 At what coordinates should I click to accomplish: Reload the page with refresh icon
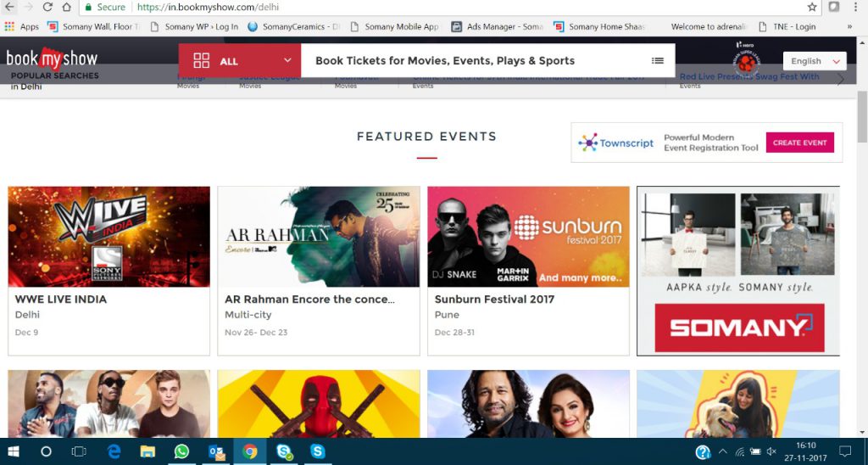pyautogui.click(x=47, y=7)
